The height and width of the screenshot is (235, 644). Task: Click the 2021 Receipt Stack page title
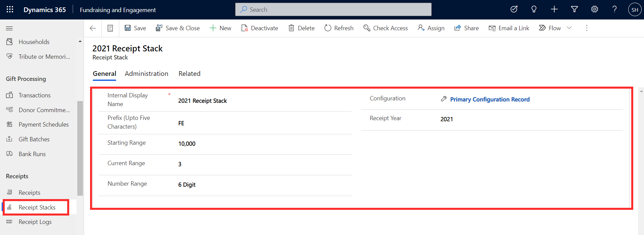pyautogui.click(x=127, y=49)
